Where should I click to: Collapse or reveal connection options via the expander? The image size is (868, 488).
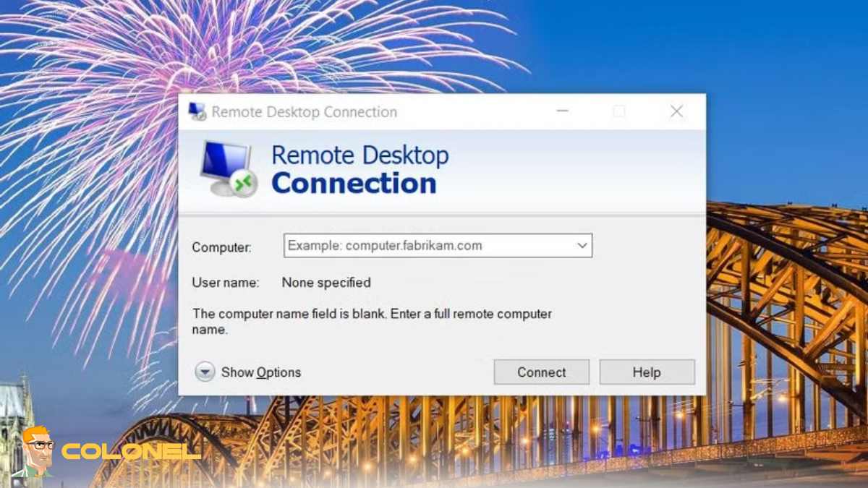[205, 372]
